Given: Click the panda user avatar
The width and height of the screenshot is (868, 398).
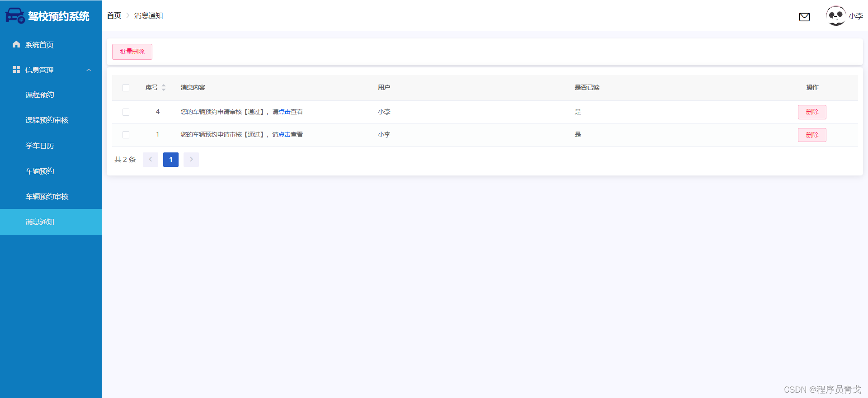Looking at the screenshot, I should [x=836, y=16].
